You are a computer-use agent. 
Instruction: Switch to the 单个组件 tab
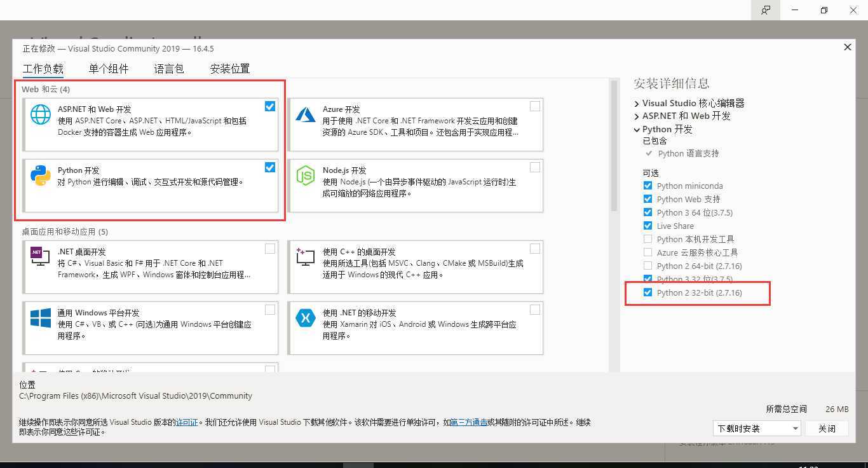coord(109,69)
